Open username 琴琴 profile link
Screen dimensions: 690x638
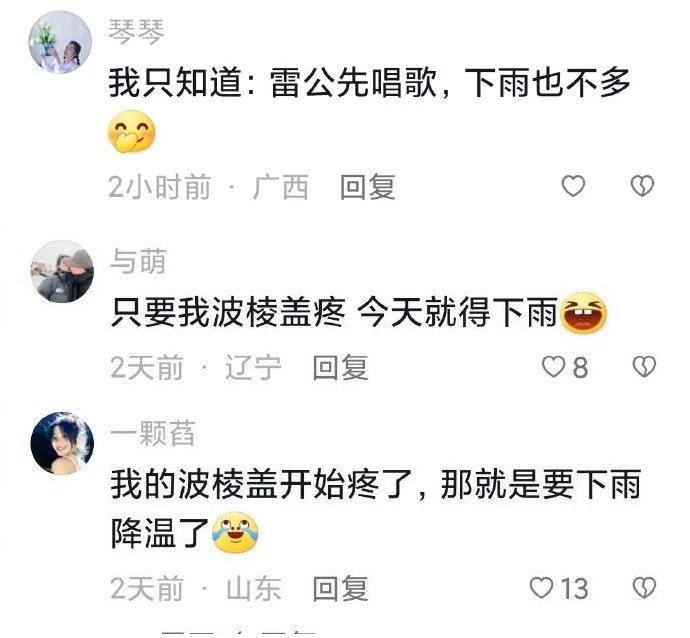tap(136, 32)
